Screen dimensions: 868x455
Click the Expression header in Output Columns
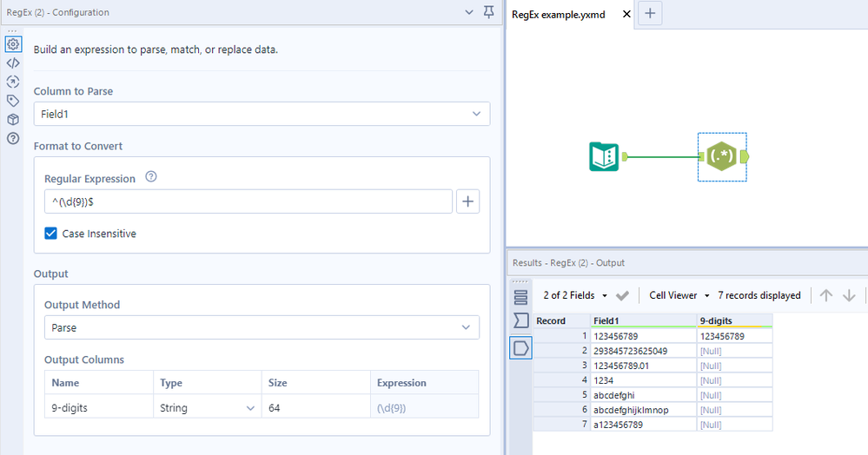click(x=424, y=382)
